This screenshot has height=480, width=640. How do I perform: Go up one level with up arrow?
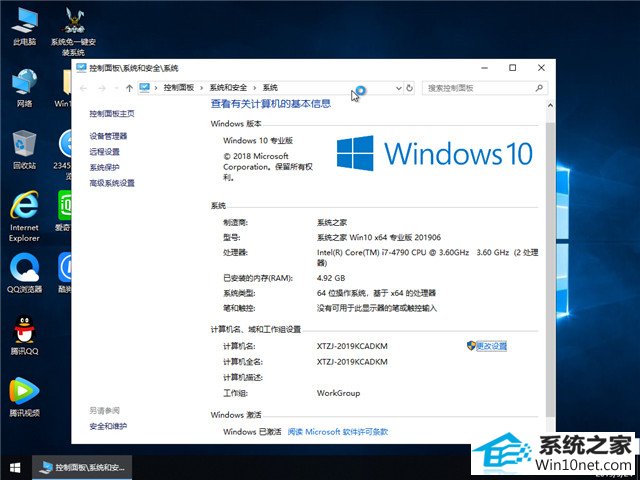point(129,88)
